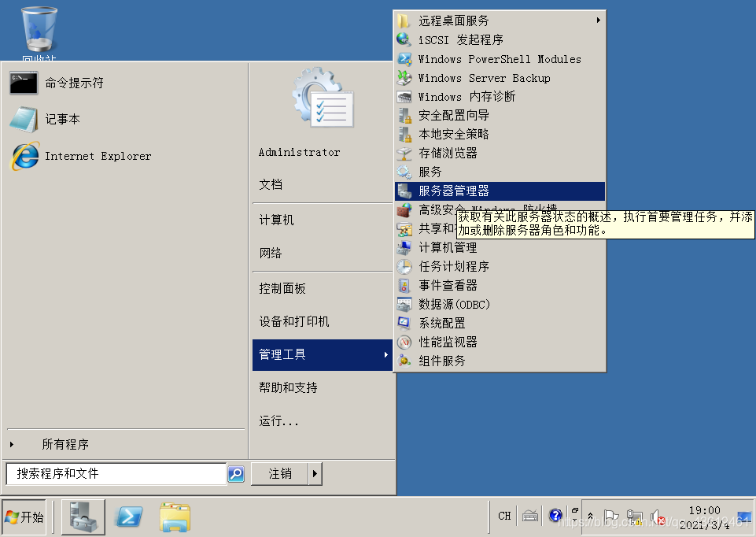Click the 开始 Start button

24,517
